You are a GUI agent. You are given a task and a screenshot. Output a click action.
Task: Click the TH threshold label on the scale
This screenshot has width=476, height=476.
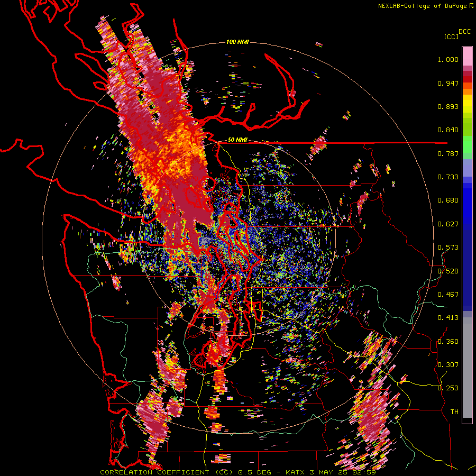(454, 411)
